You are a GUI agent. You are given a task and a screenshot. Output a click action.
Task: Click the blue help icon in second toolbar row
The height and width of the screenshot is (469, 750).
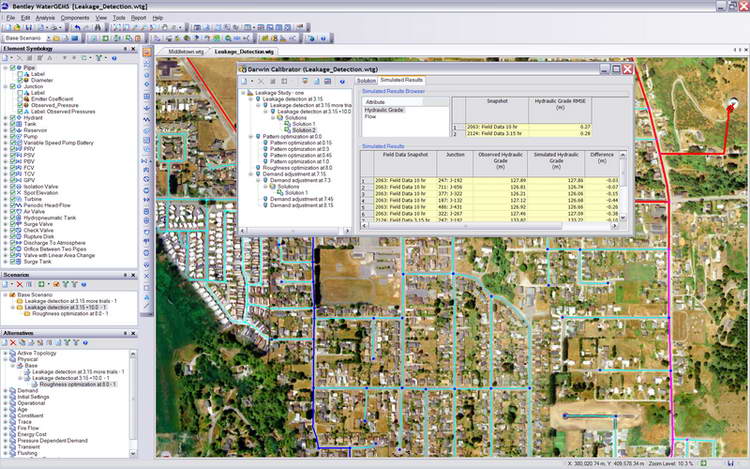click(x=323, y=38)
